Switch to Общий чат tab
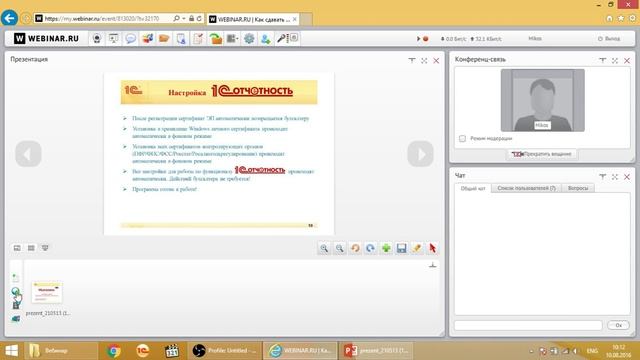This screenshot has width=640, height=360. [x=473, y=188]
